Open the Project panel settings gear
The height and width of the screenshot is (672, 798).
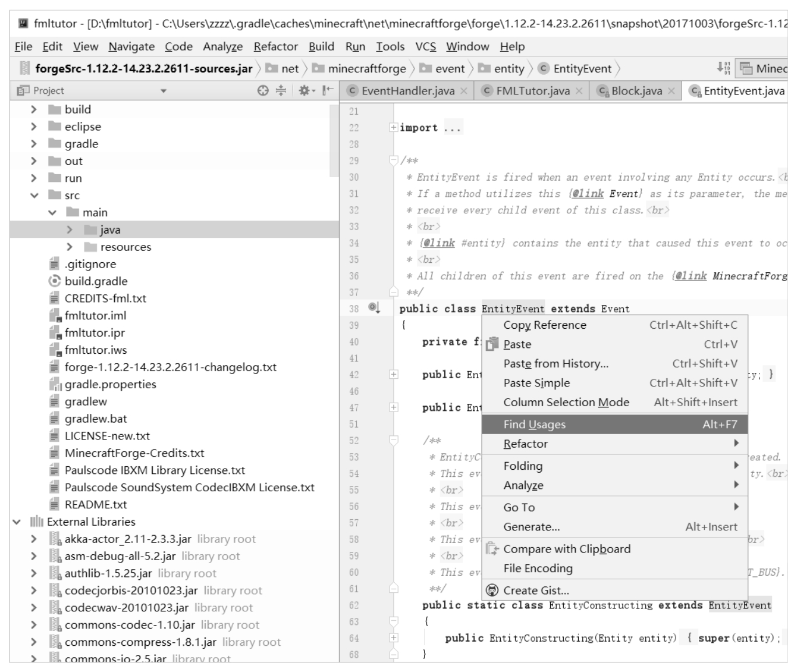(305, 90)
